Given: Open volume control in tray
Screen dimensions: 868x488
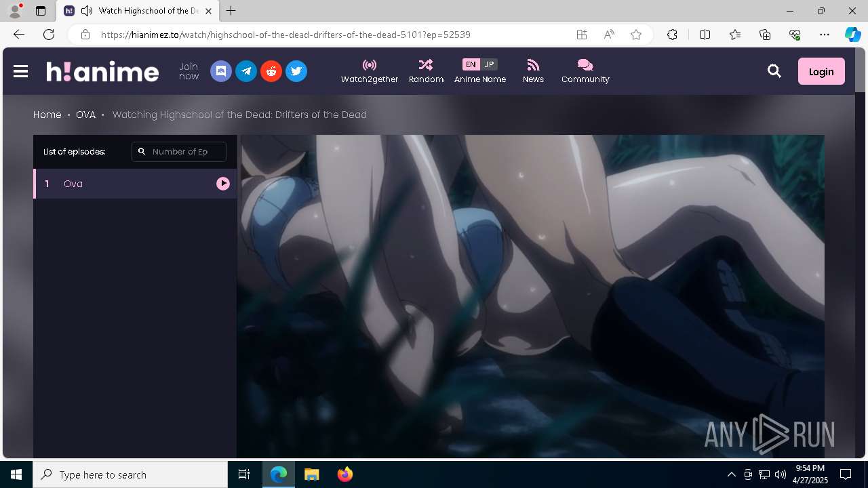Looking at the screenshot, I should point(780,474).
